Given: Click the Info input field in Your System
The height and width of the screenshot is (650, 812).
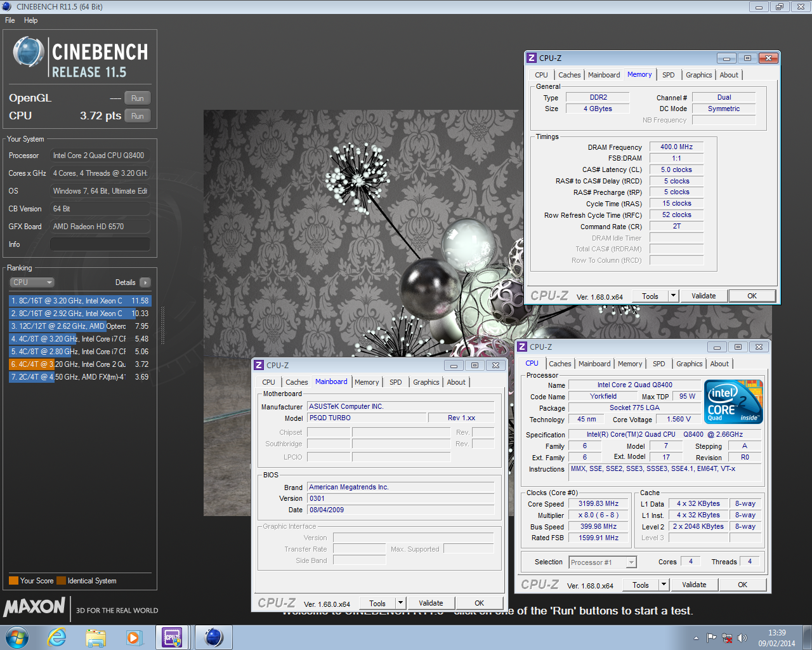Looking at the screenshot, I should click(x=100, y=244).
